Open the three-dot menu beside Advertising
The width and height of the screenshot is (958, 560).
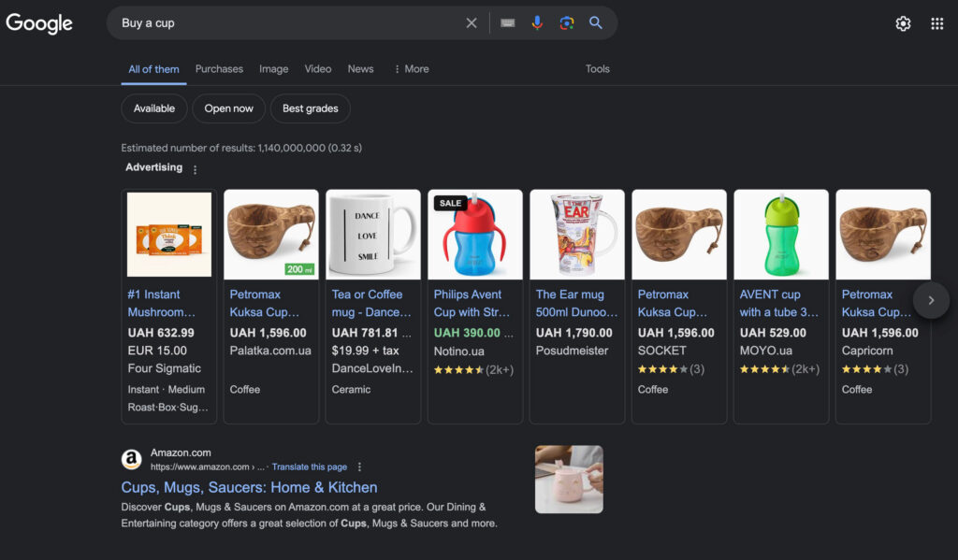(195, 170)
